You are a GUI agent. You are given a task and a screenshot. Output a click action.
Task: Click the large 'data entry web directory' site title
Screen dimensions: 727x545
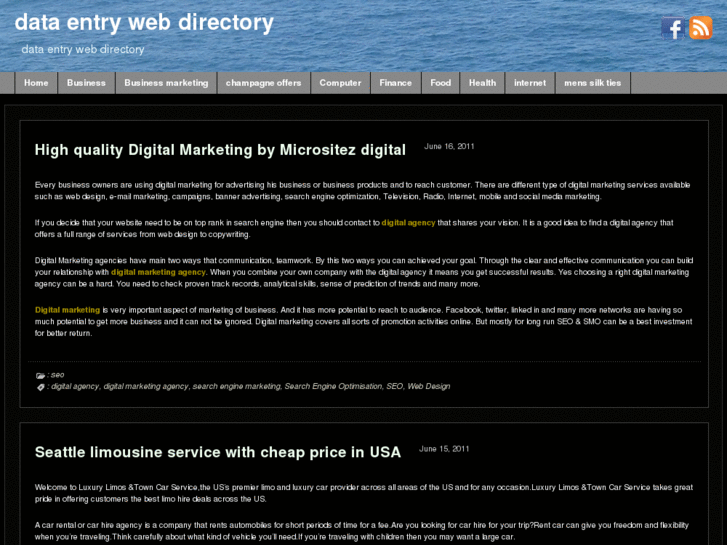click(144, 23)
